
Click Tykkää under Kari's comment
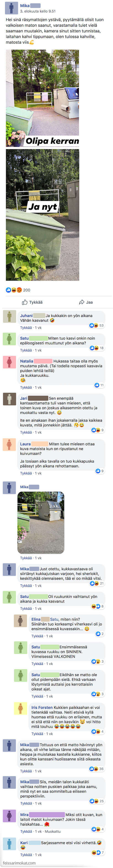tap(26, 855)
